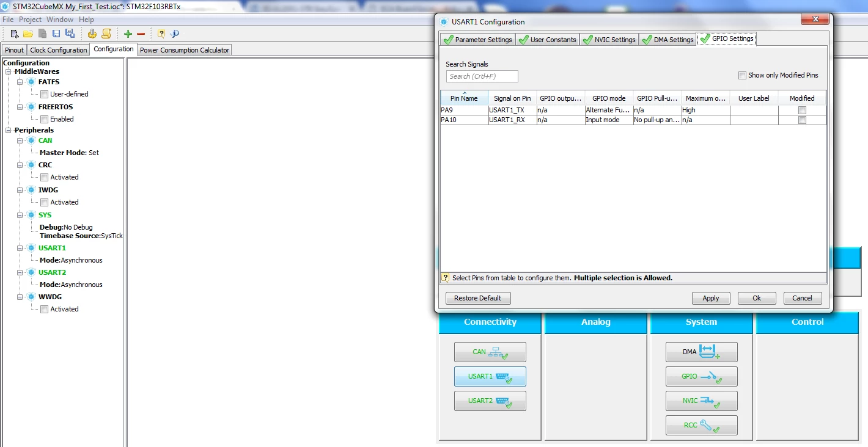The height and width of the screenshot is (447, 868).
Task: Click Apply in USART1 Configuration dialog
Action: tap(711, 298)
